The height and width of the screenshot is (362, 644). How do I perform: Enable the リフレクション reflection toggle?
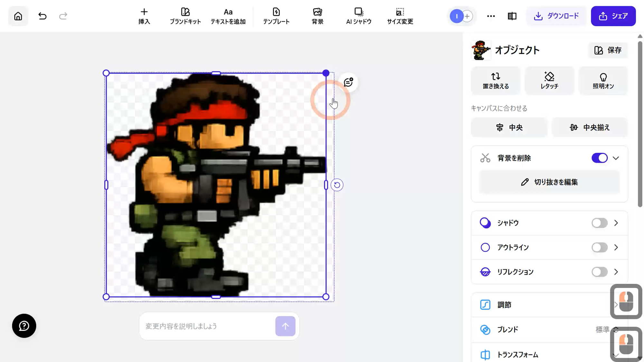click(599, 272)
